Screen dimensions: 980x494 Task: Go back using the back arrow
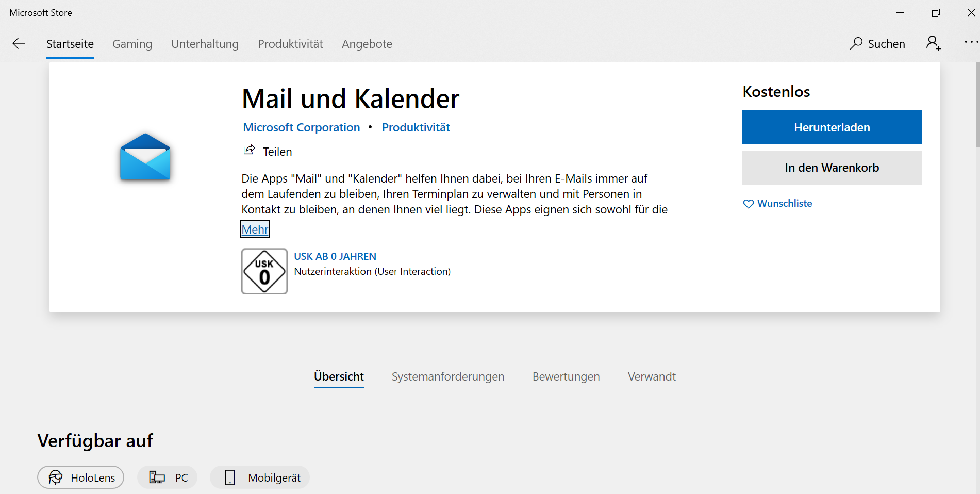click(x=19, y=44)
